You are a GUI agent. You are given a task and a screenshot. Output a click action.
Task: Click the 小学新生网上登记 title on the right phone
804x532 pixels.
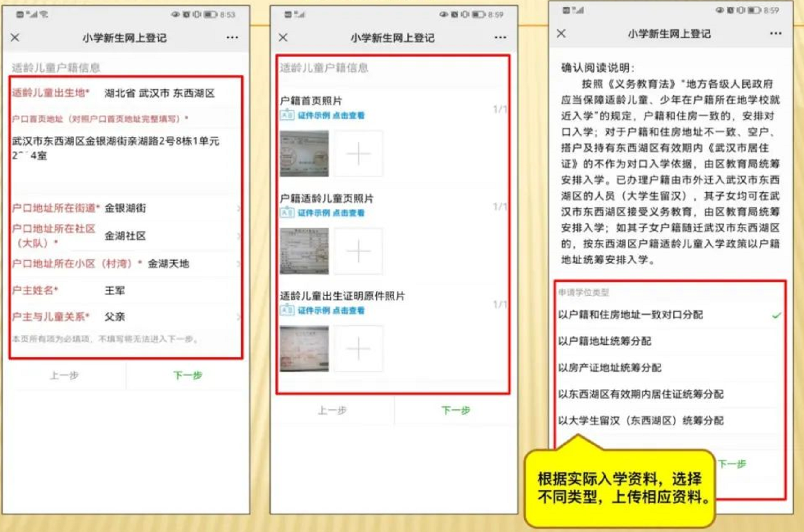tap(669, 34)
